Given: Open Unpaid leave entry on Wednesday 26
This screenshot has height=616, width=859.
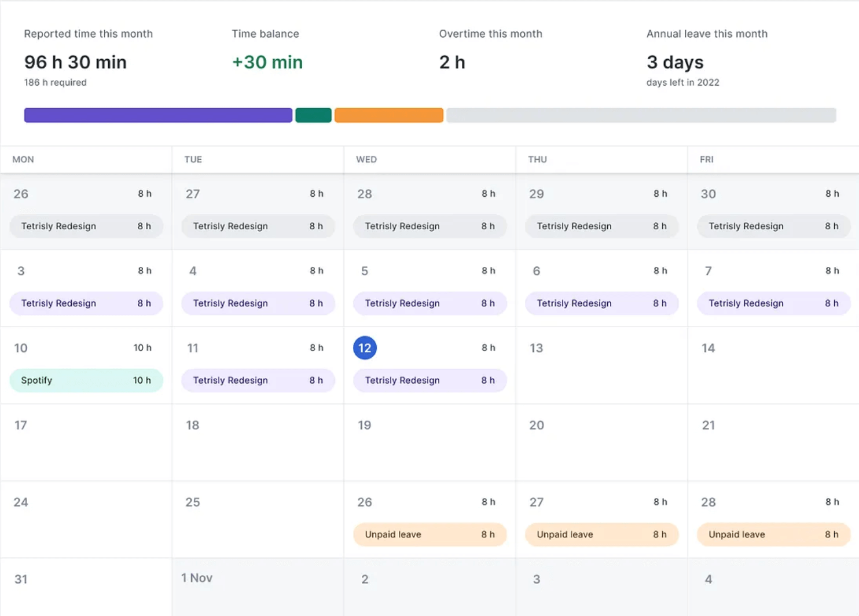Looking at the screenshot, I should [x=429, y=534].
